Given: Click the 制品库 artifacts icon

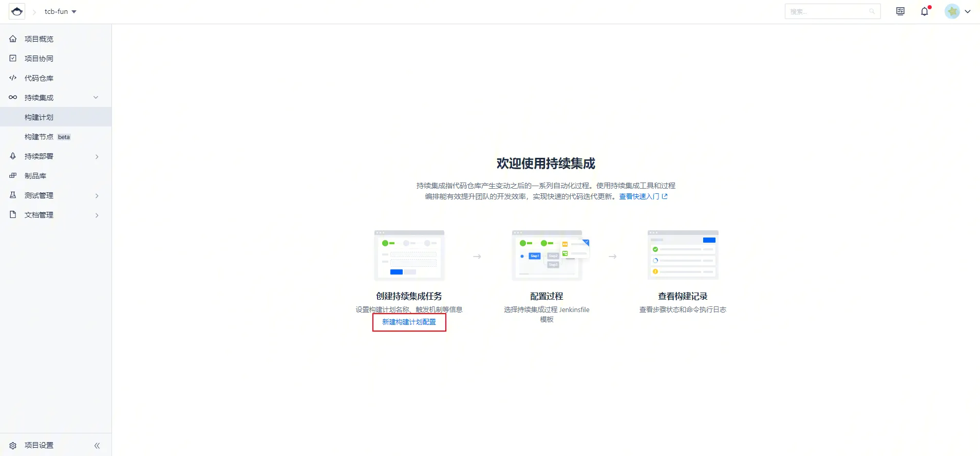Looking at the screenshot, I should [x=13, y=175].
